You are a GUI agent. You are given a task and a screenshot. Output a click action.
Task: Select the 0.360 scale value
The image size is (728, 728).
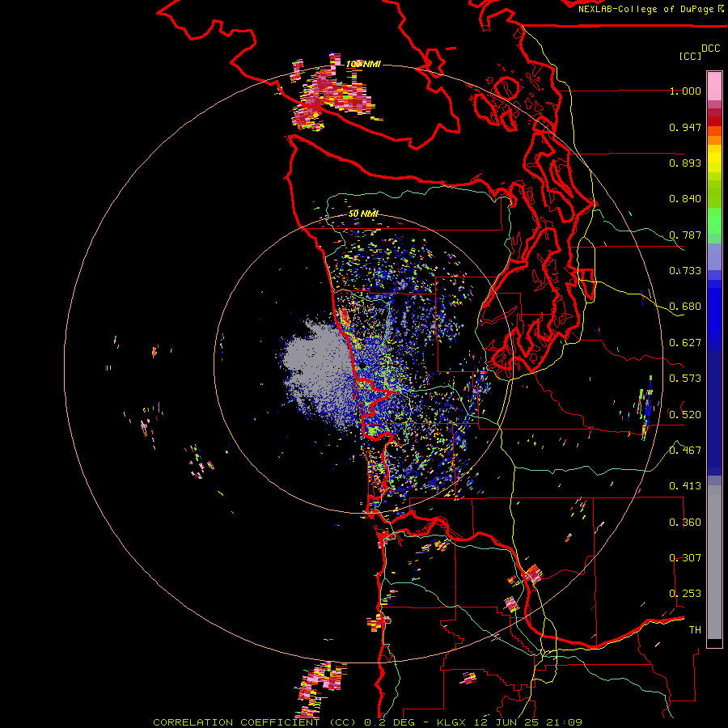pyautogui.click(x=685, y=523)
